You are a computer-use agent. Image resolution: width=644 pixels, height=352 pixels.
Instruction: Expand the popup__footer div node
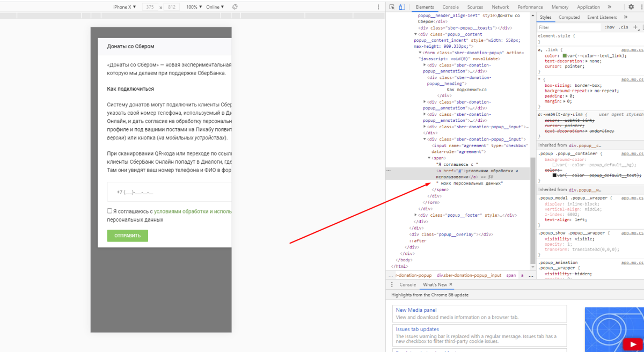coord(416,215)
